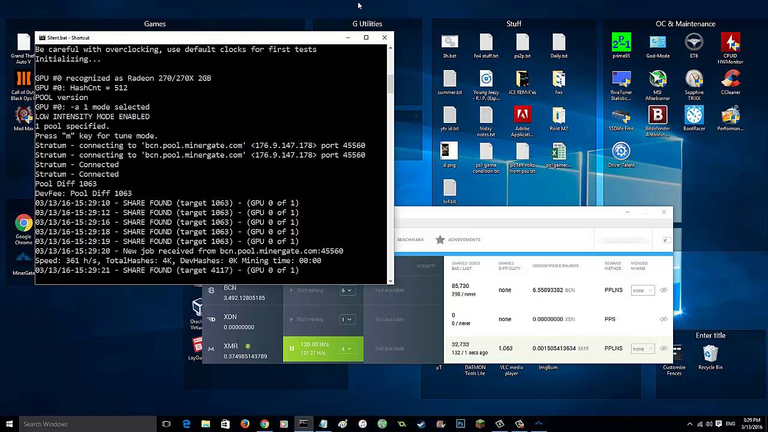Open BCN core count dropdown

346,290
